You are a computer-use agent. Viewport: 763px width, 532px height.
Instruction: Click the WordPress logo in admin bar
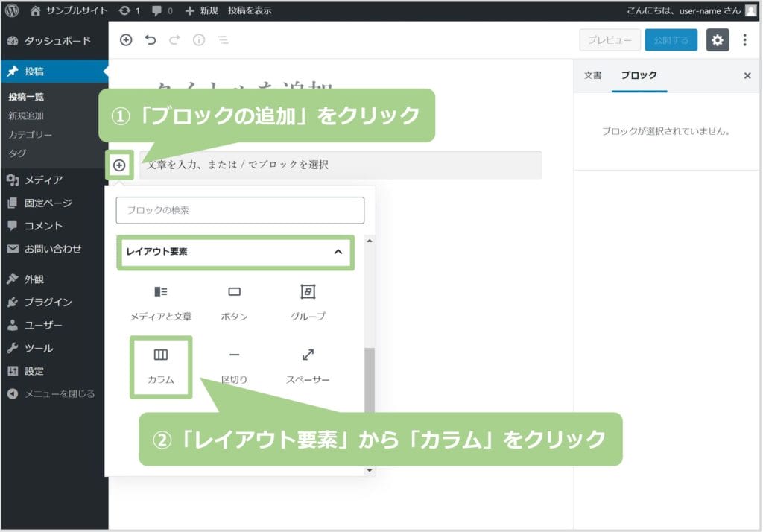(x=12, y=10)
